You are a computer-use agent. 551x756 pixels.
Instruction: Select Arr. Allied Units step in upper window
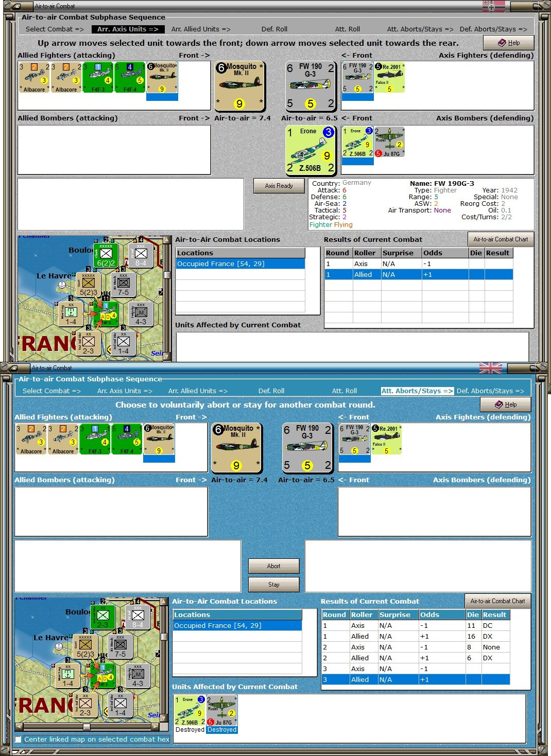tap(201, 29)
